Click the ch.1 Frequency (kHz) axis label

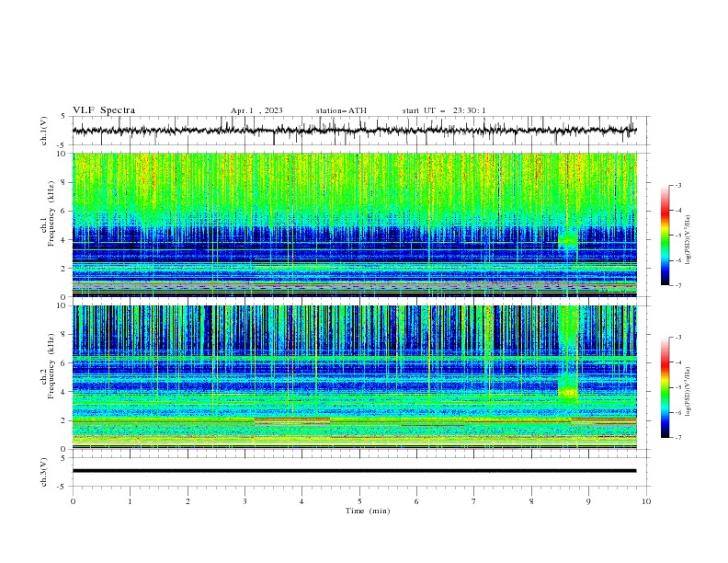[48, 212]
